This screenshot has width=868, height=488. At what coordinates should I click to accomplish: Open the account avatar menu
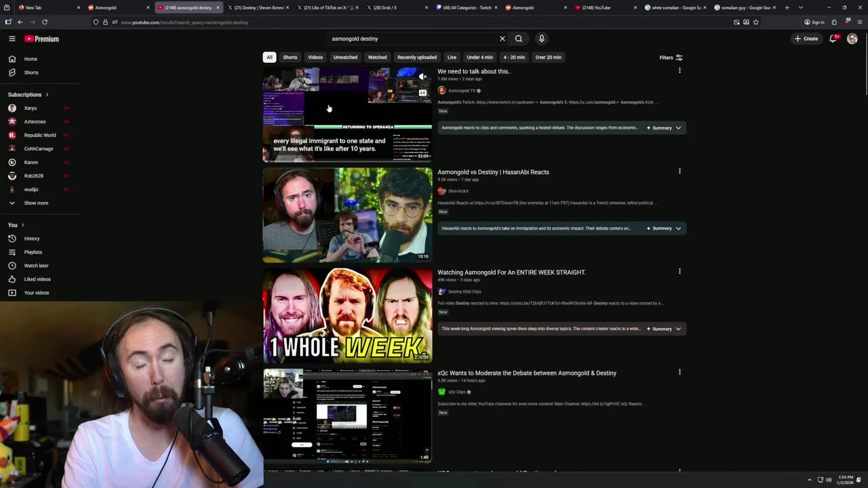(x=852, y=39)
